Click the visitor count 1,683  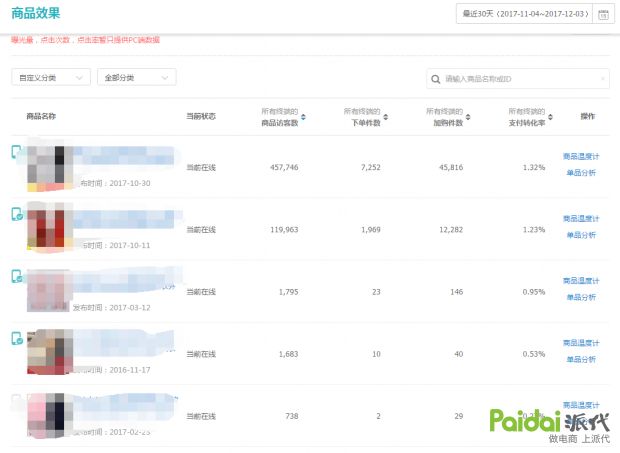tap(288, 354)
